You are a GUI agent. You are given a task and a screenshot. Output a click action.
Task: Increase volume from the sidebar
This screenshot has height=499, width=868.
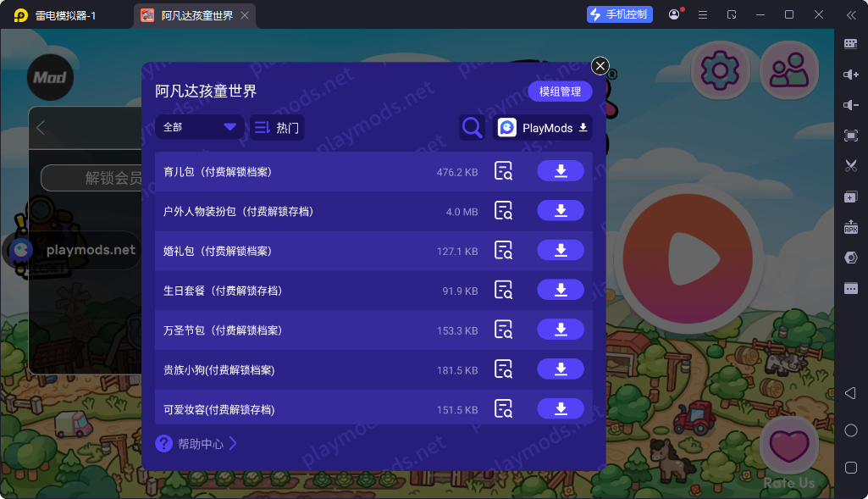click(851, 75)
